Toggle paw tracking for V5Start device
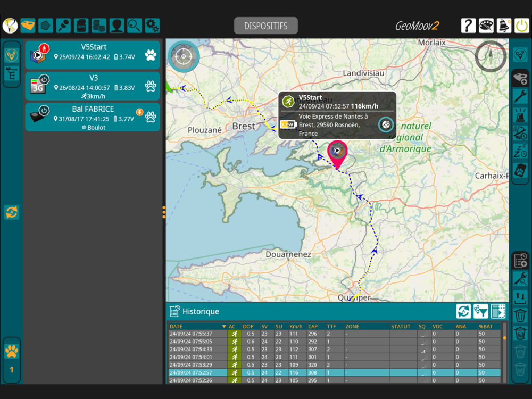Image resolution: width=532 pixels, height=399 pixels. [151, 55]
